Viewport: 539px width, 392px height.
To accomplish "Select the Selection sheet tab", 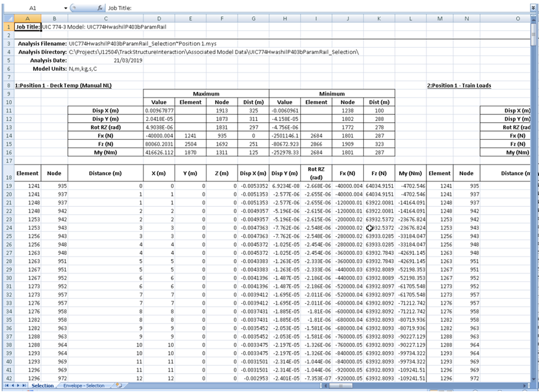I will click(42, 386).
